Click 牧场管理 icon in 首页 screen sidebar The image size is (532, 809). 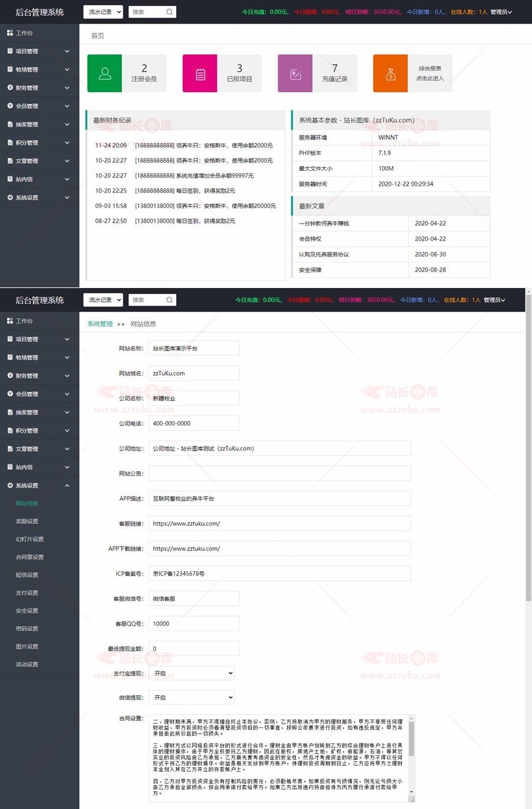pyautogui.click(x=9, y=70)
